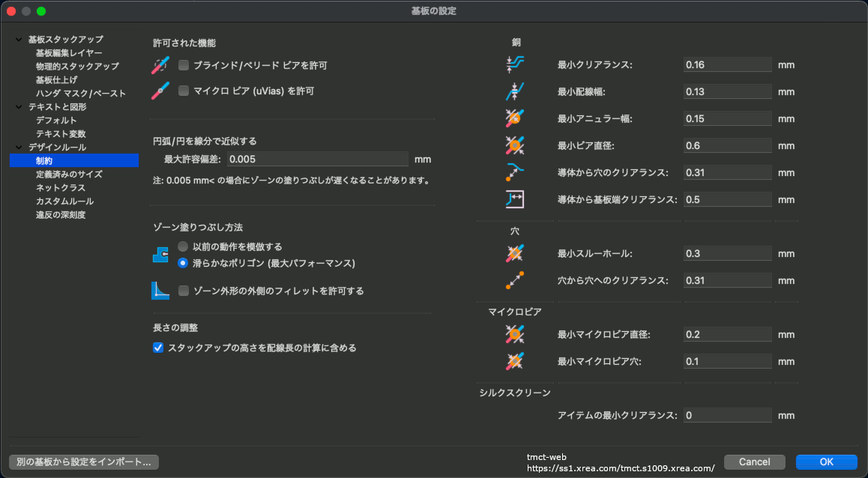This screenshot has height=478, width=868.
Task: Select 以前の動作を模倣する radio option
Action: pyautogui.click(x=183, y=246)
